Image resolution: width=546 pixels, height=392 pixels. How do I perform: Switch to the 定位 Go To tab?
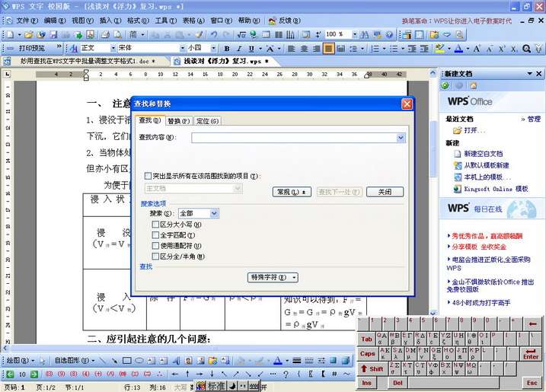(208, 121)
